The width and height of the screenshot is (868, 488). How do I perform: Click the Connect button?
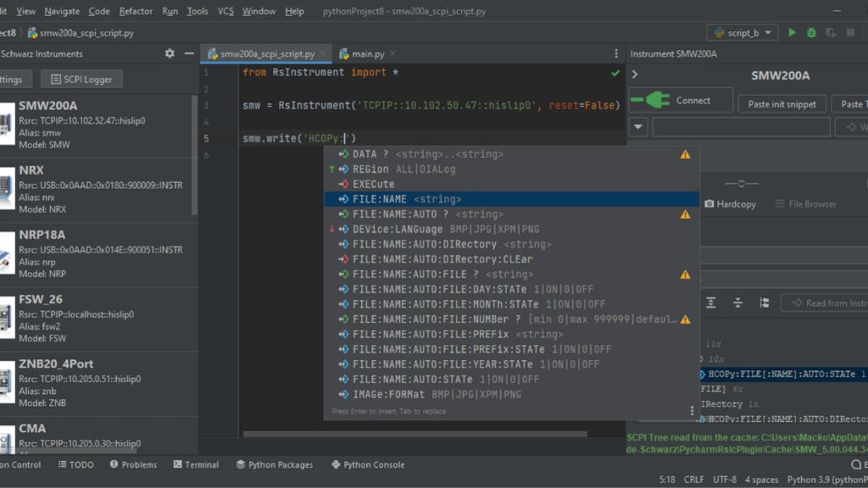(682, 101)
